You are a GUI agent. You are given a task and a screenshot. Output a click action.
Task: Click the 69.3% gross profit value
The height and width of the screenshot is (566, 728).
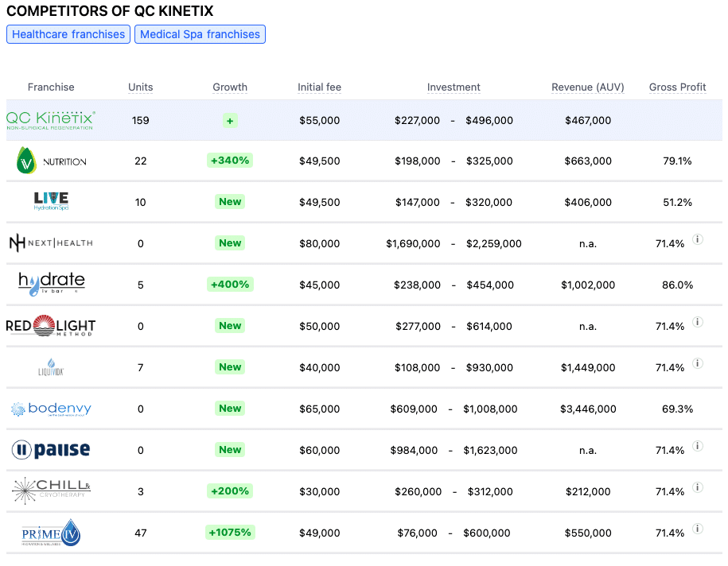677,409
